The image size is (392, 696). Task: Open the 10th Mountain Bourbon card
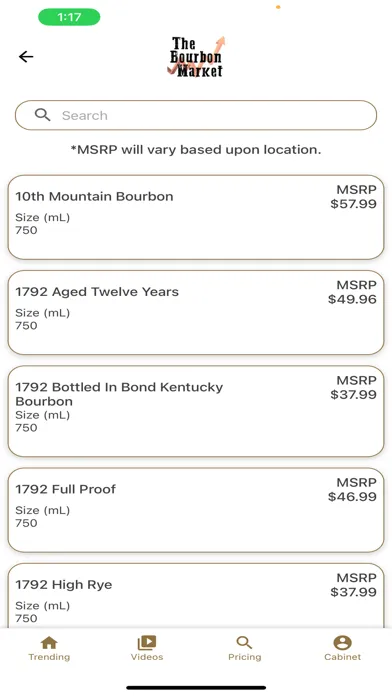196,218
